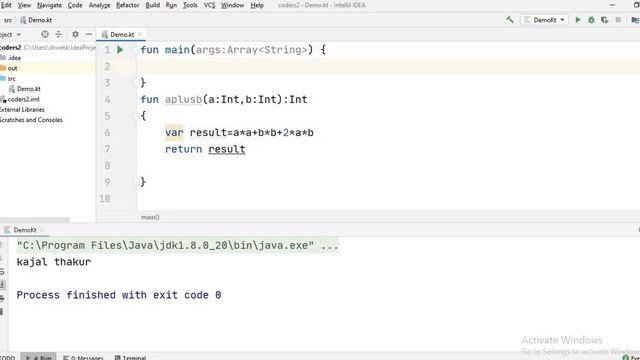Collapse all in Project panel
Image resolution: width=640 pixels, height=360 pixels.
(x=58, y=34)
